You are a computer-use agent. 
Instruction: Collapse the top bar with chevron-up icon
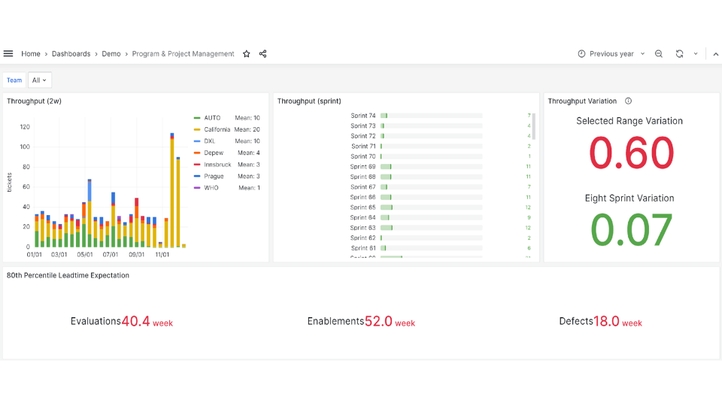tap(715, 54)
